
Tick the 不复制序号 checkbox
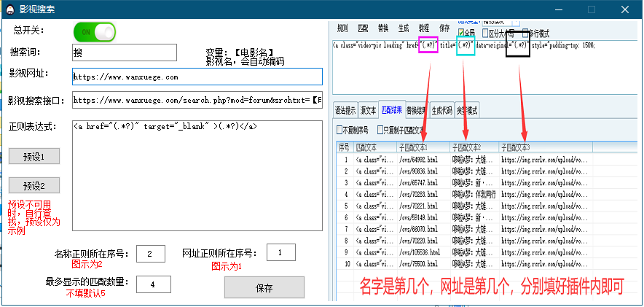339,131
